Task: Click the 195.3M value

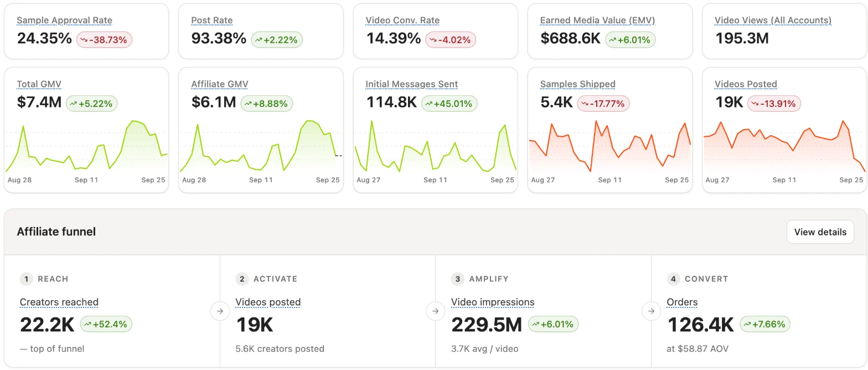Action: (742, 39)
